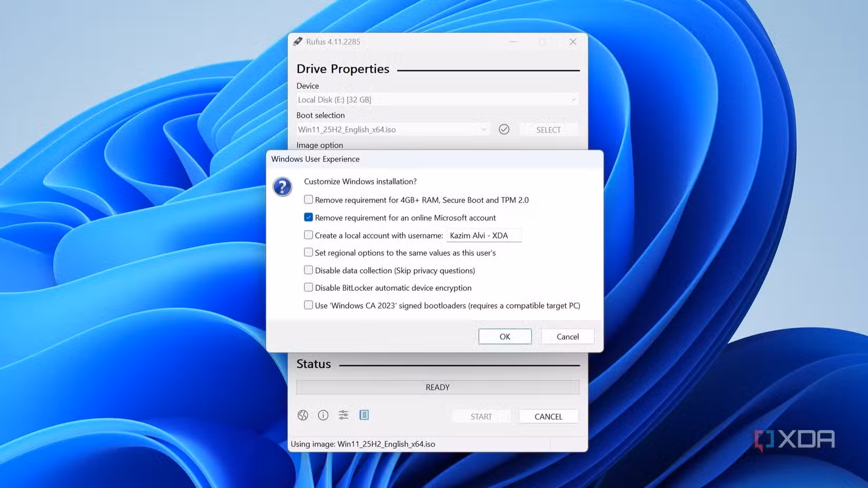Enable removing 4GB+ RAM, Secure Boot, TPM requirement
Viewport: 868px width, 488px height.
308,200
